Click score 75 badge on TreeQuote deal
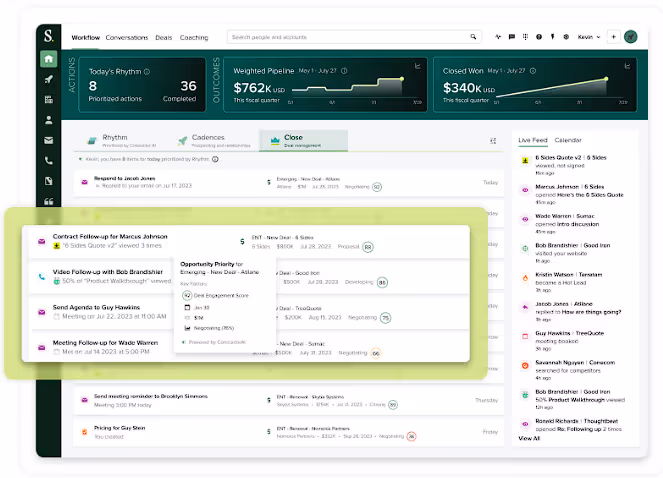This screenshot has height=478, width=663. coord(385,318)
